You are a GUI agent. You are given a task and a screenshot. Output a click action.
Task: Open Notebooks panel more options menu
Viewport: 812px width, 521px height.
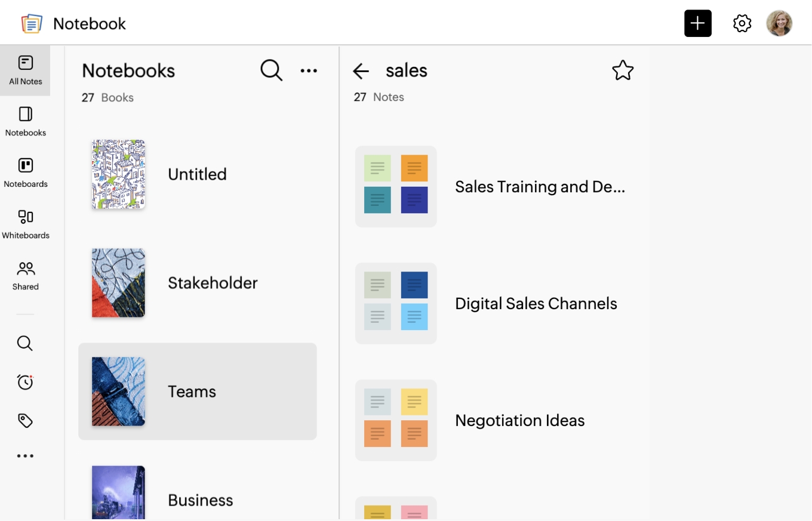(x=309, y=70)
